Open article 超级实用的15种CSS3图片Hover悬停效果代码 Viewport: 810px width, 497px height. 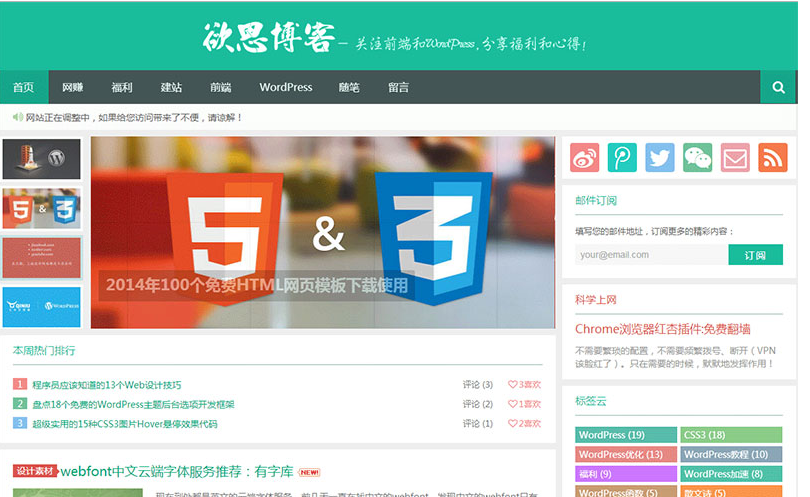(124, 424)
